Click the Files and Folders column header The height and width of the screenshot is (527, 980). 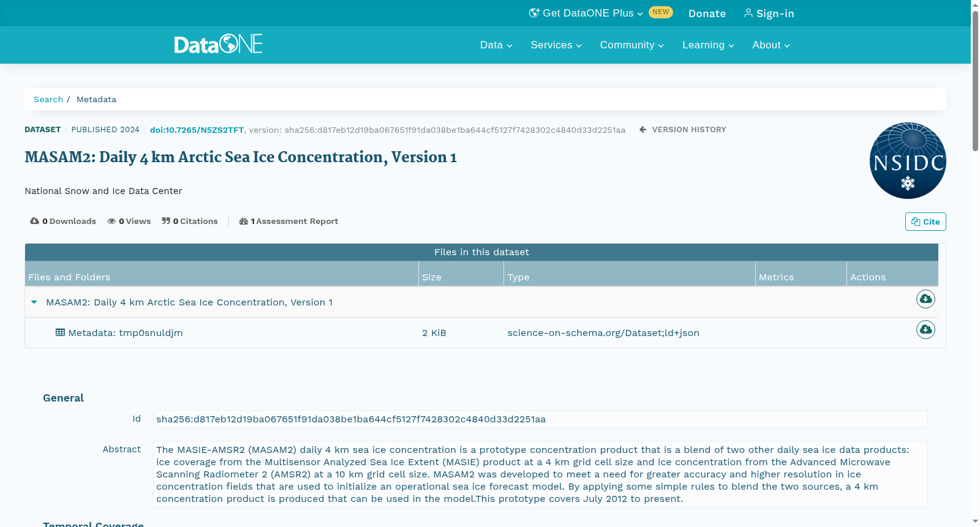coord(222,274)
